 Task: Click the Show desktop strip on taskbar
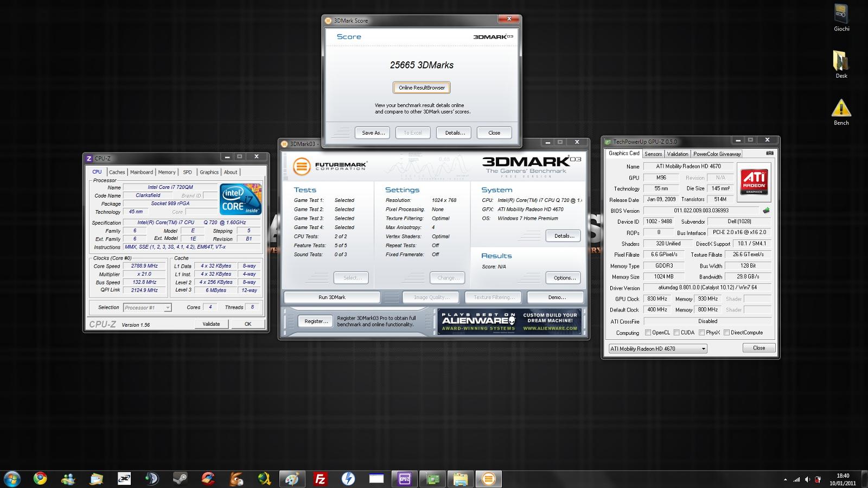(x=864, y=479)
